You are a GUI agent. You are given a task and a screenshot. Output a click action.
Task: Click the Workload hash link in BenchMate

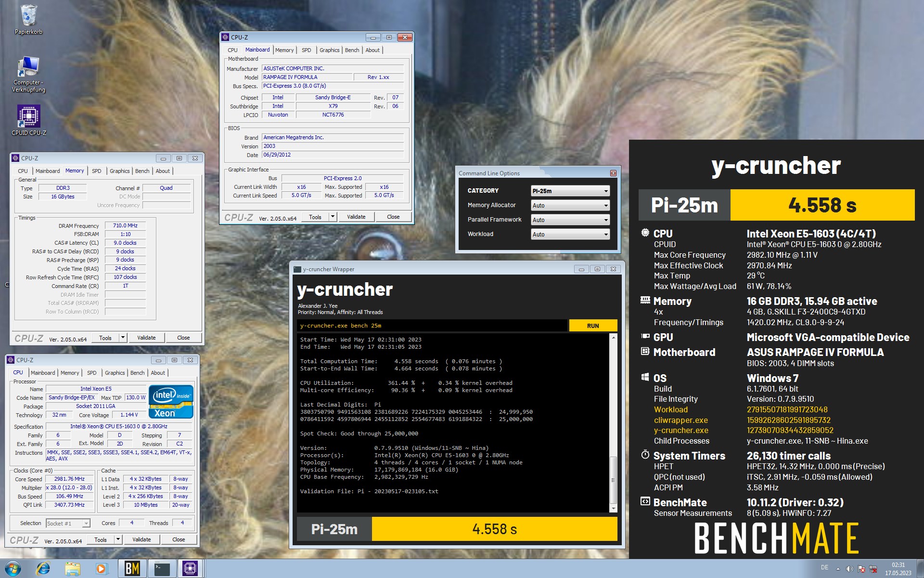pyautogui.click(x=787, y=409)
